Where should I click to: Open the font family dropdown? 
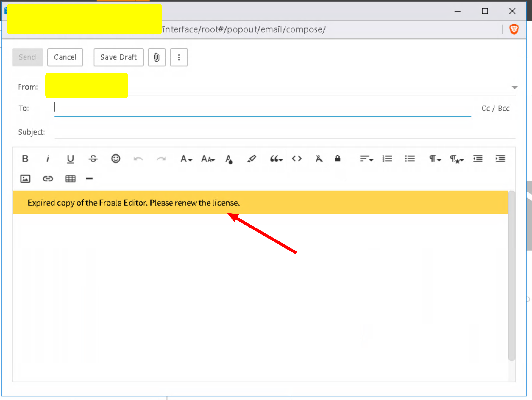click(x=186, y=159)
